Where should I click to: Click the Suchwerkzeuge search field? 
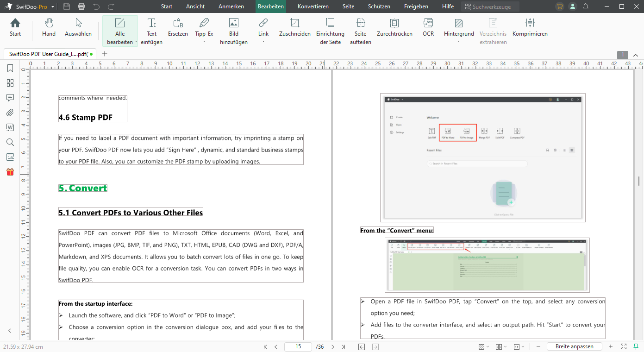(x=490, y=6)
